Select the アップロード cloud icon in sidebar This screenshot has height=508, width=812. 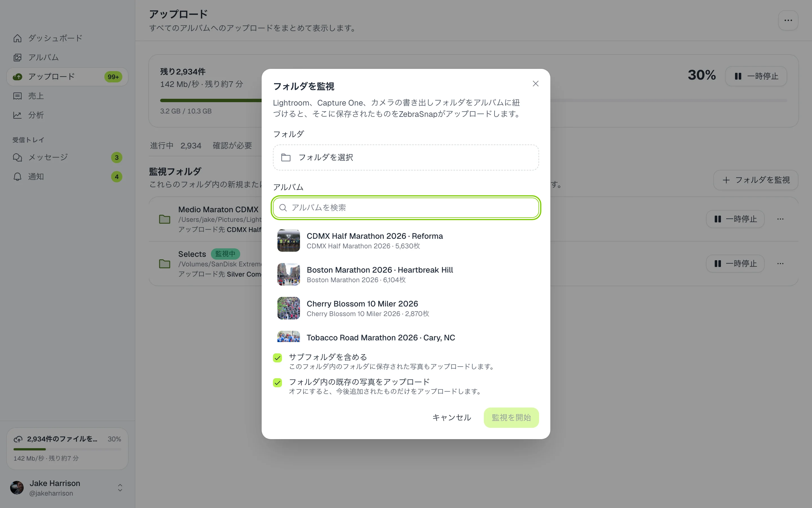pyautogui.click(x=17, y=76)
